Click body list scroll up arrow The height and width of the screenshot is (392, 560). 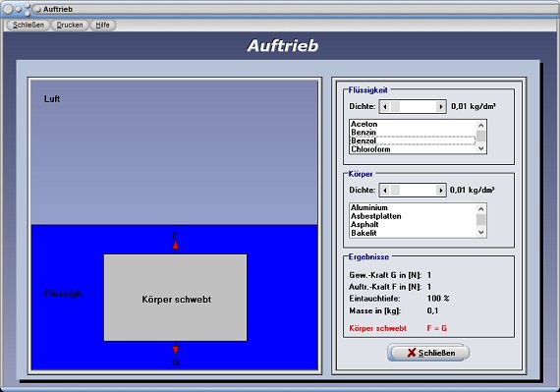(480, 209)
